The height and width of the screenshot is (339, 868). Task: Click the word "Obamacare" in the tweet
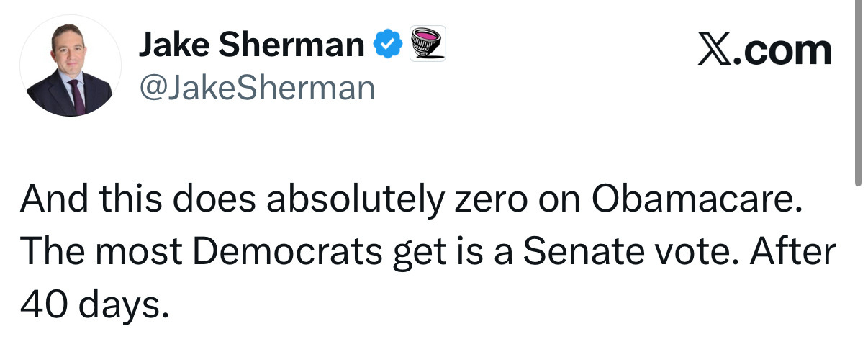(695, 201)
